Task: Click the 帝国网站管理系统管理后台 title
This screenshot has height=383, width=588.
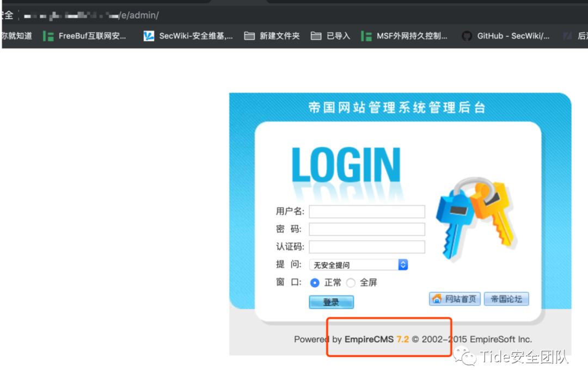Action: click(x=397, y=108)
